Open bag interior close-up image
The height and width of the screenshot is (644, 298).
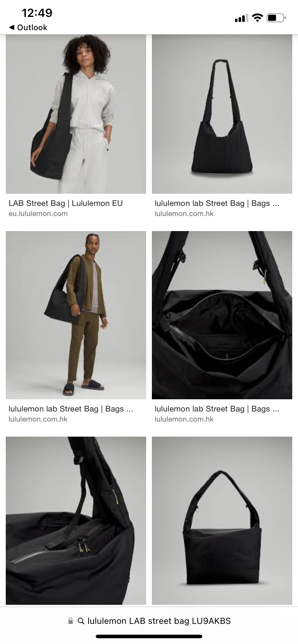click(x=222, y=315)
